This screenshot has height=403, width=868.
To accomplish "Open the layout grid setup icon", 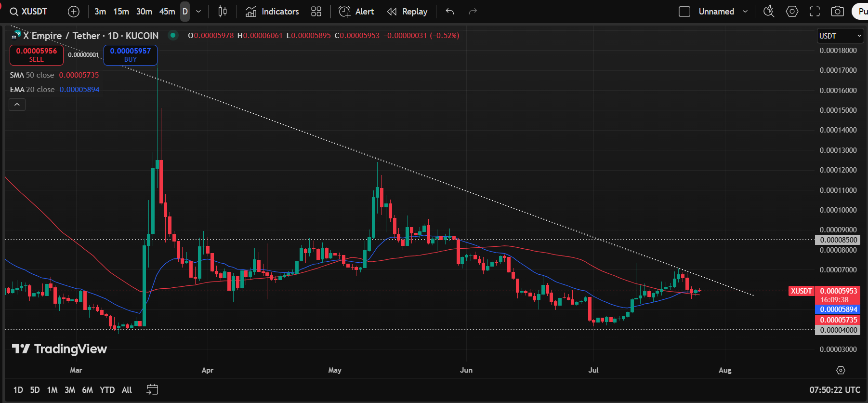I will click(x=316, y=12).
